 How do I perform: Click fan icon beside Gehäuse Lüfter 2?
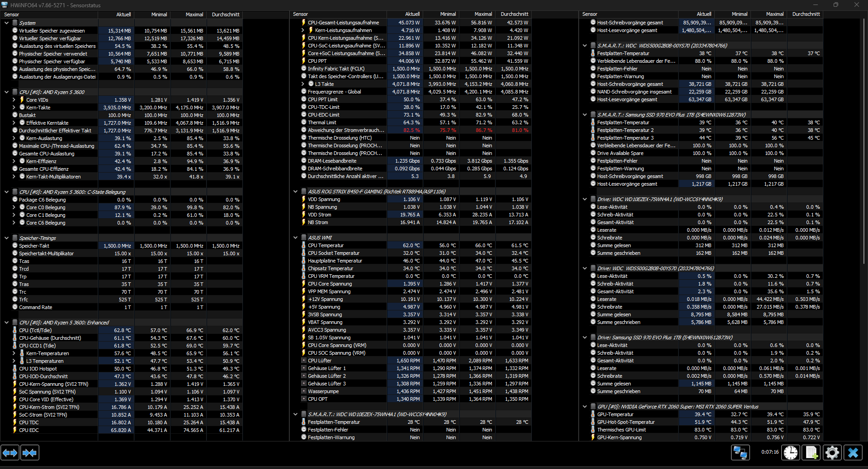tap(304, 376)
